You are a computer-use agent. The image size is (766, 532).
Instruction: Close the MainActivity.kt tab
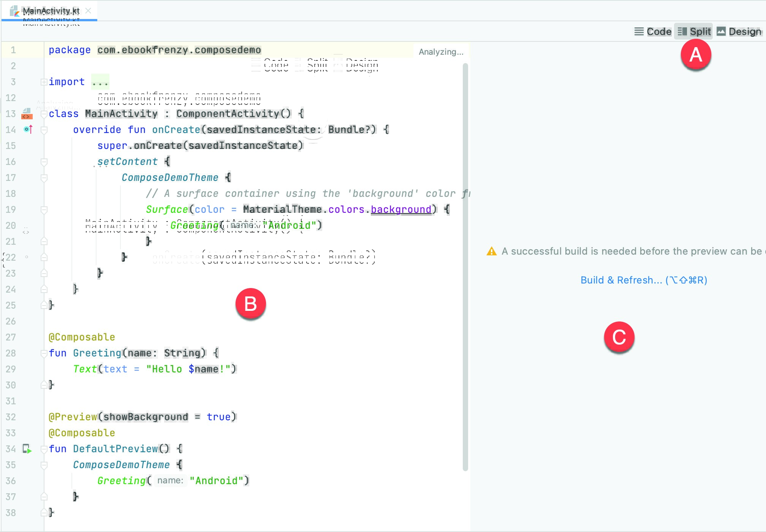(x=88, y=11)
